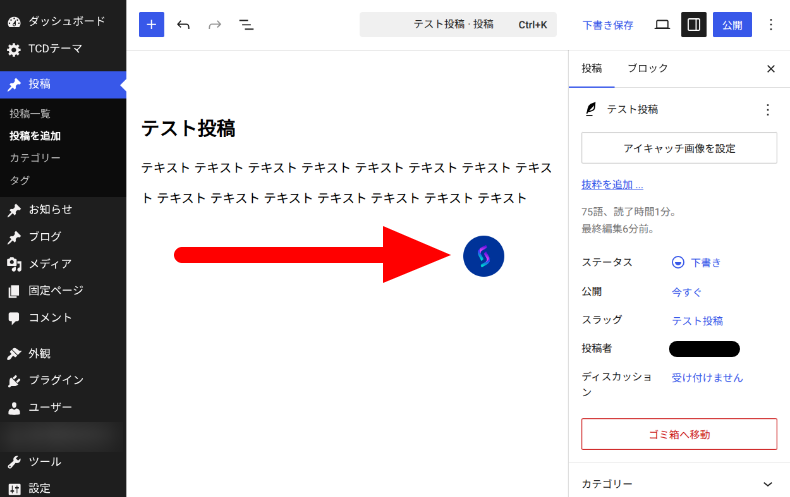Open ダッシュボード in the admin menu
This screenshot has height=497, width=790.
pos(63,21)
